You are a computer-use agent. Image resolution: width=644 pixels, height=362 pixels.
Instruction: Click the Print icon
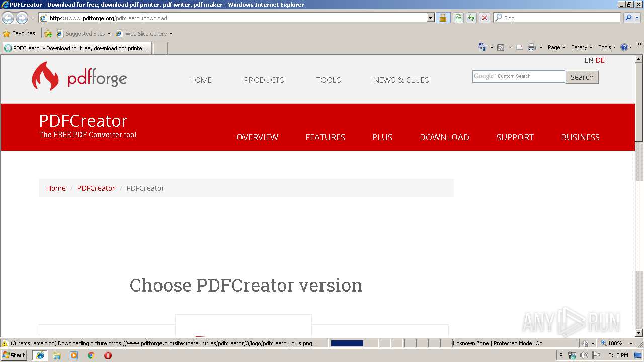(532, 47)
